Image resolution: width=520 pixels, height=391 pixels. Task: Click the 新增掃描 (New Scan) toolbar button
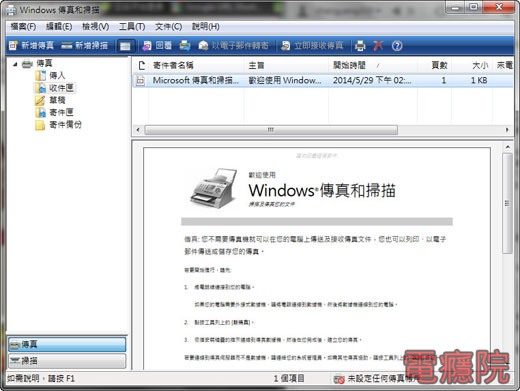tap(85, 46)
